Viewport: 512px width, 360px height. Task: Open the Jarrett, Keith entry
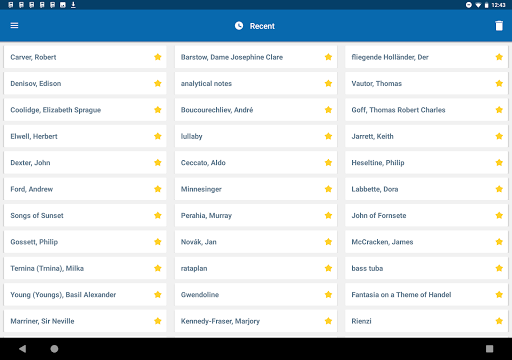[x=427, y=136]
